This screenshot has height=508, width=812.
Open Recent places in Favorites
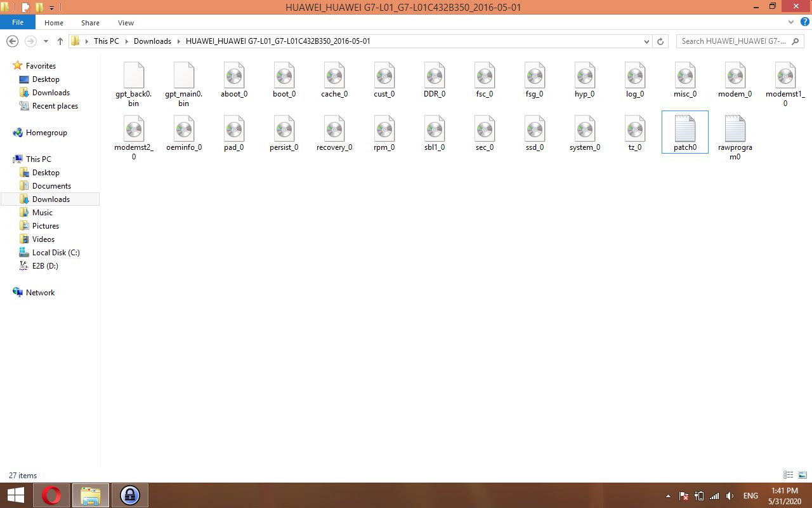55,106
